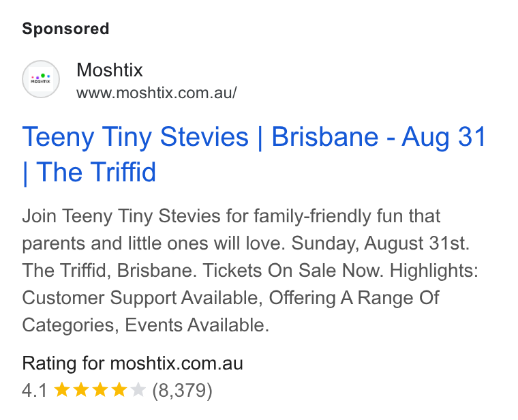The image size is (518, 420).
Task: Click the Moshtix advertiser name
Action: click(109, 70)
